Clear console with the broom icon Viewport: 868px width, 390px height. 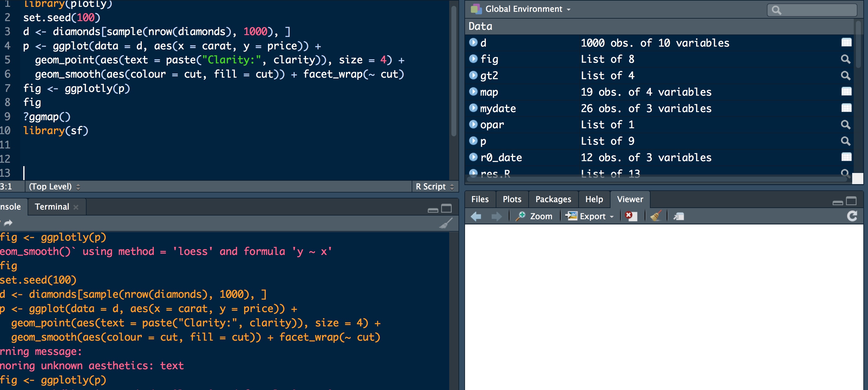(446, 223)
